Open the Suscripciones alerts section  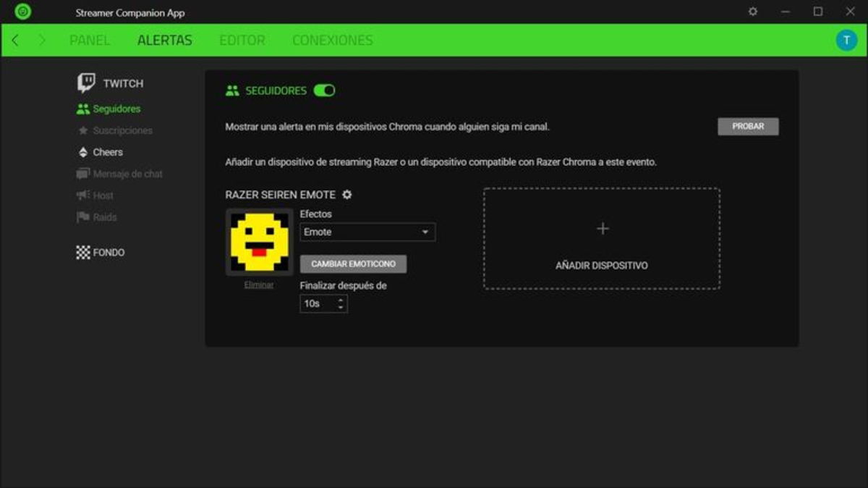(122, 130)
